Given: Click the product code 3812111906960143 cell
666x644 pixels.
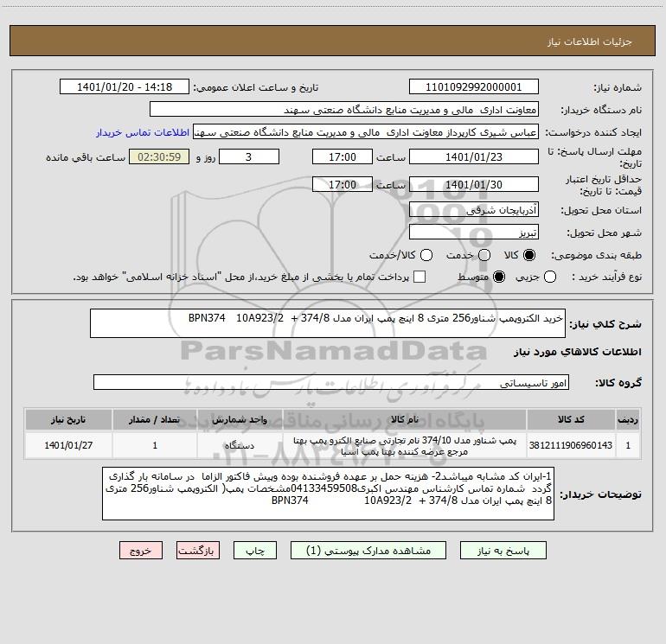Looking at the screenshot, I should pos(571,445).
